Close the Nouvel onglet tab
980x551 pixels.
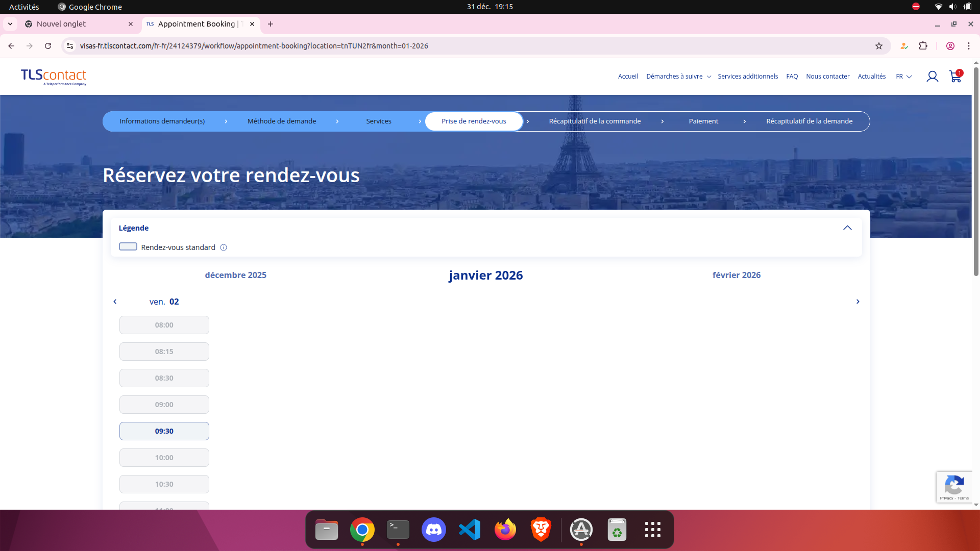[131, 24]
